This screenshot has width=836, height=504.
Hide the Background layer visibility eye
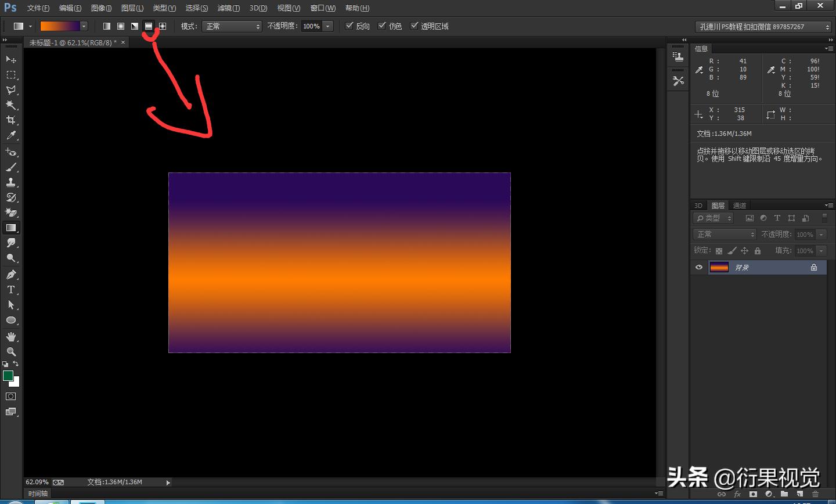coord(698,267)
